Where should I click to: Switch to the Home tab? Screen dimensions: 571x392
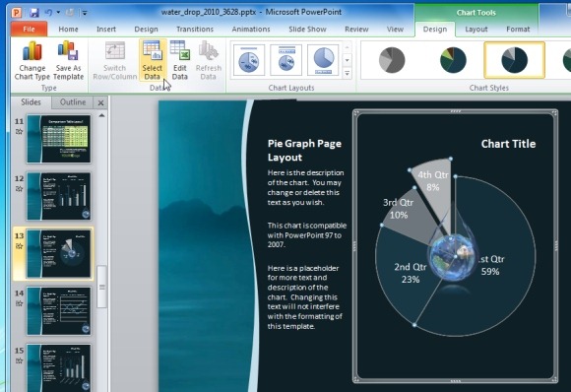pyautogui.click(x=69, y=30)
